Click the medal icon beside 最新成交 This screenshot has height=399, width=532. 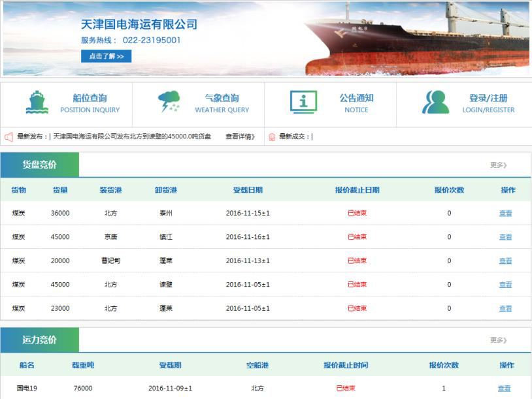click(272, 137)
